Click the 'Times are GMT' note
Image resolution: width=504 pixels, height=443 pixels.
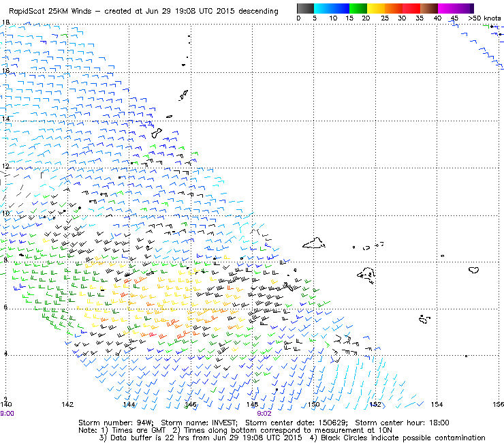coord(139,430)
